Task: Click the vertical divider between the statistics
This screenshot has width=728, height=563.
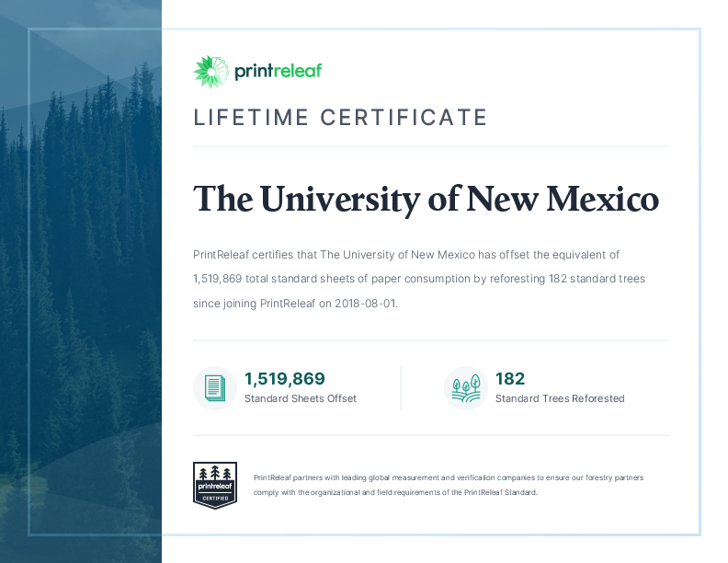Action: [401, 388]
